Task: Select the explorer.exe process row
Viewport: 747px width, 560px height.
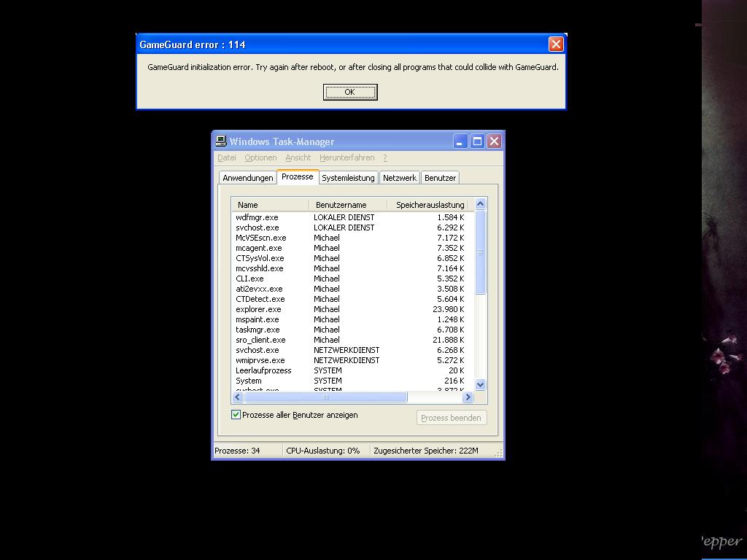Action: [x=258, y=309]
